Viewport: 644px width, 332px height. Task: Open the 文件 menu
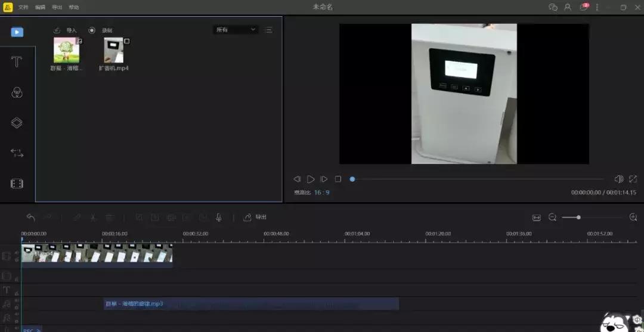[x=23, y=7]
